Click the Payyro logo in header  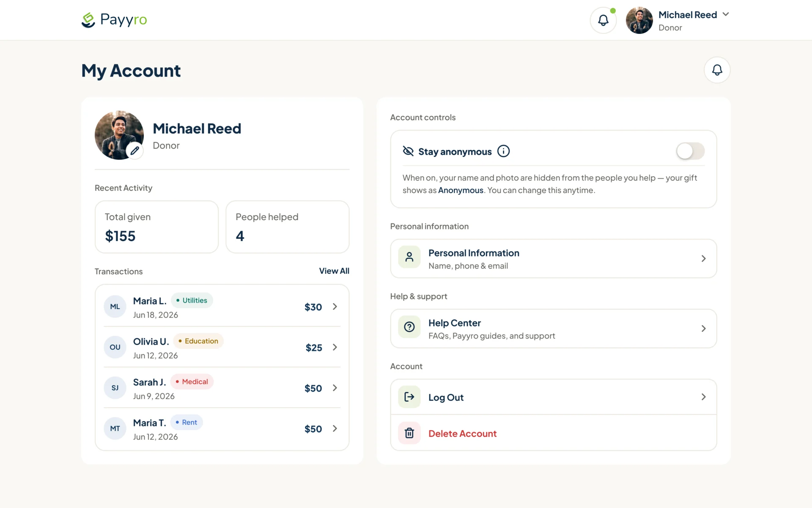(114, 20)
